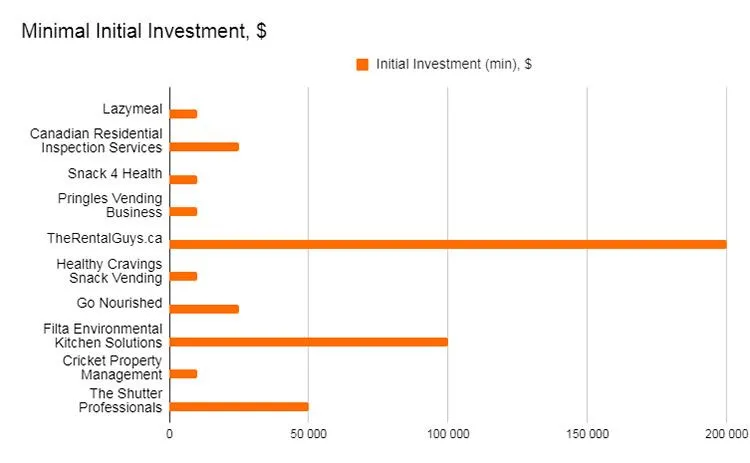This screenshot has width=750, height=463.
Task: Click the 200 000 axis tick label
Action: 725,434
